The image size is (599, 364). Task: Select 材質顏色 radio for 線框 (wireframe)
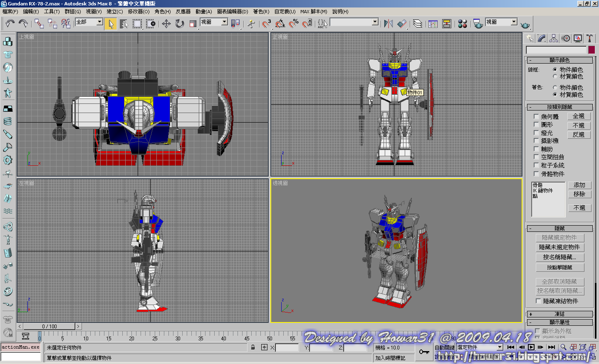tap(555, 76)
